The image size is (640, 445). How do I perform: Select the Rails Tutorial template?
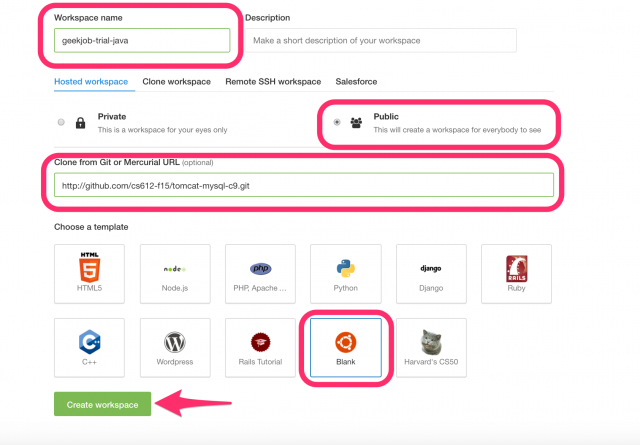pos(260,348)
